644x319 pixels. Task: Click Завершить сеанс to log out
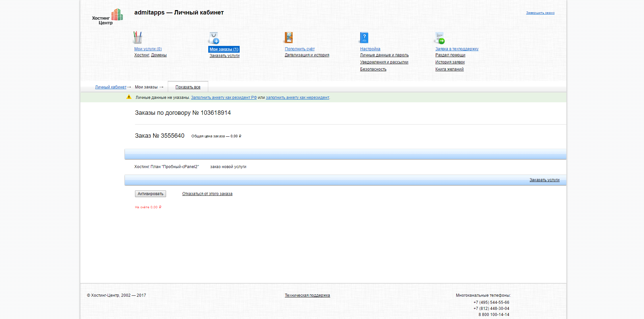[540, 13]
